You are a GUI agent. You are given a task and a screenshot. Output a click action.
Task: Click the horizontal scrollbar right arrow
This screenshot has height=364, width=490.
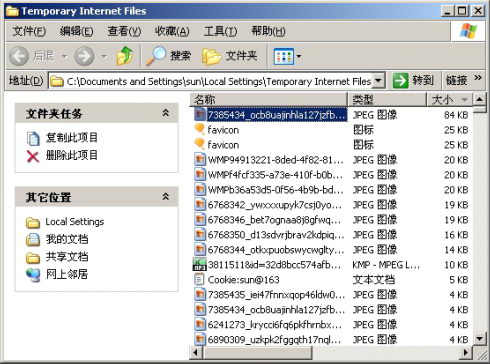(x=466, y=352)
